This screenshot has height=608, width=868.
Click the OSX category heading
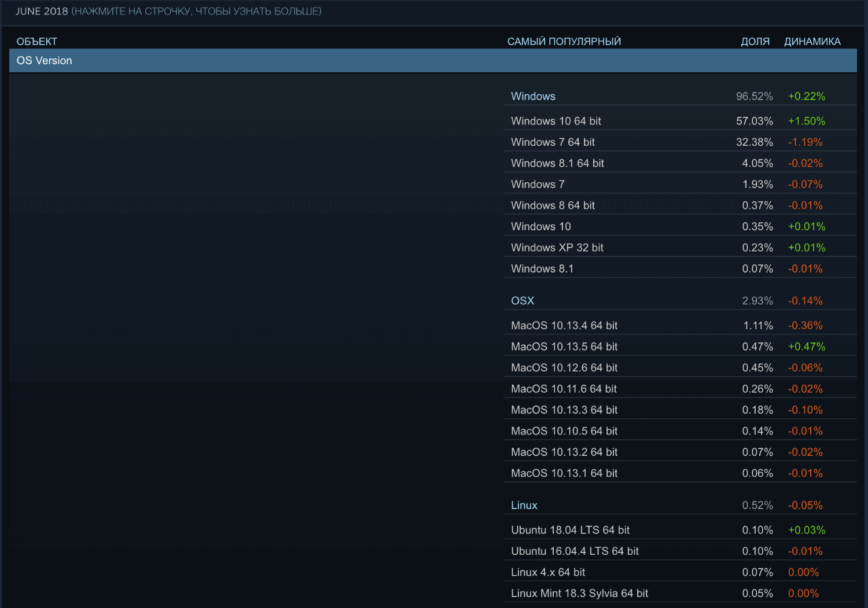523,301
